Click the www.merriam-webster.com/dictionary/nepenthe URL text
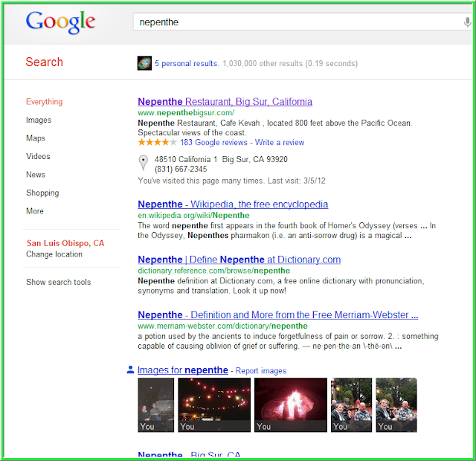This screenshot has height=461, width=476. [x=223, y=326]
